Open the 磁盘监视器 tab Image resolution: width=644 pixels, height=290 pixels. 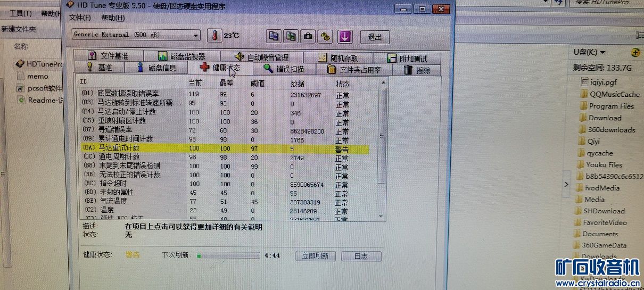point(182,57)
